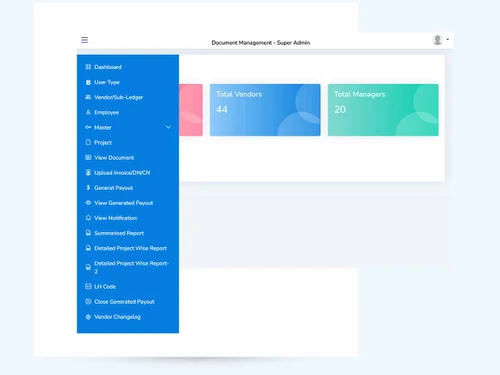The width and height of the screenshot is (500, 375).
Task: Click the Close Generated Payout x-circle icon
Action: coord(88,301)
